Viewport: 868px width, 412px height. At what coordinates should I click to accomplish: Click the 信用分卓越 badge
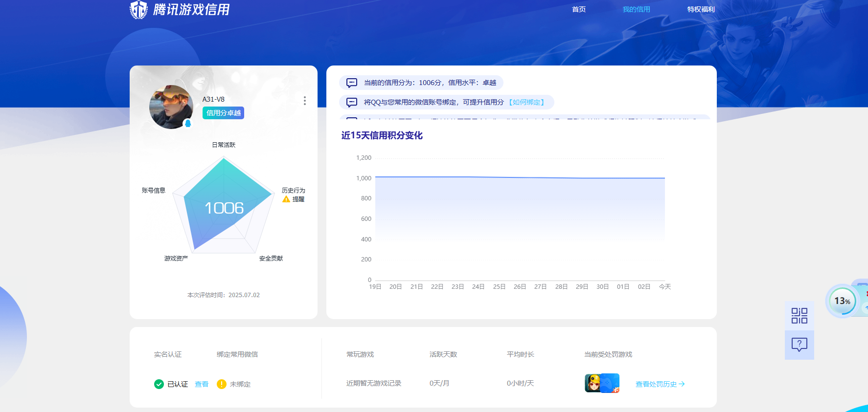(223, 113)
